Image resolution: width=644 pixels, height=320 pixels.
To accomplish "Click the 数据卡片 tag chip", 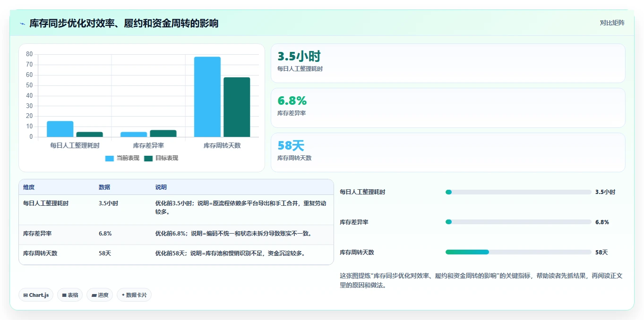I will (x=134, y=295).
